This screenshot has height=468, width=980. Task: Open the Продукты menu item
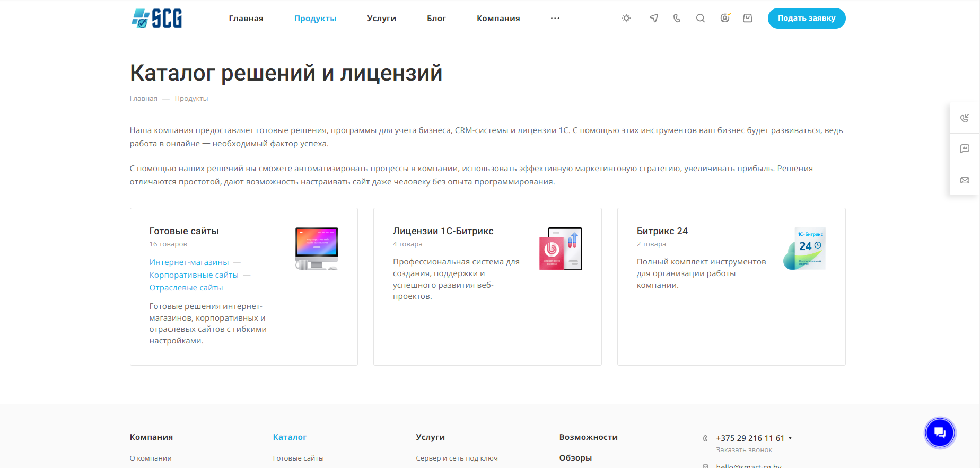(x=315, y=19)
